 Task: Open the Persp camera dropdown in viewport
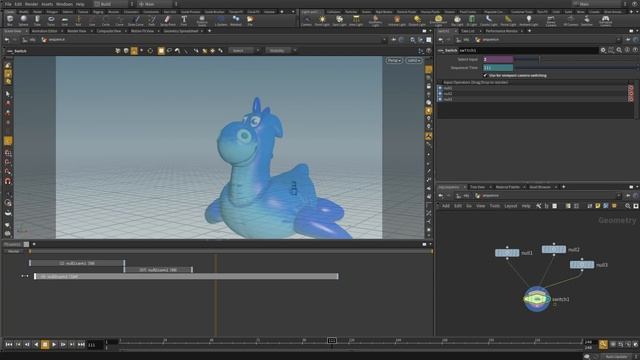pos(394,60)
